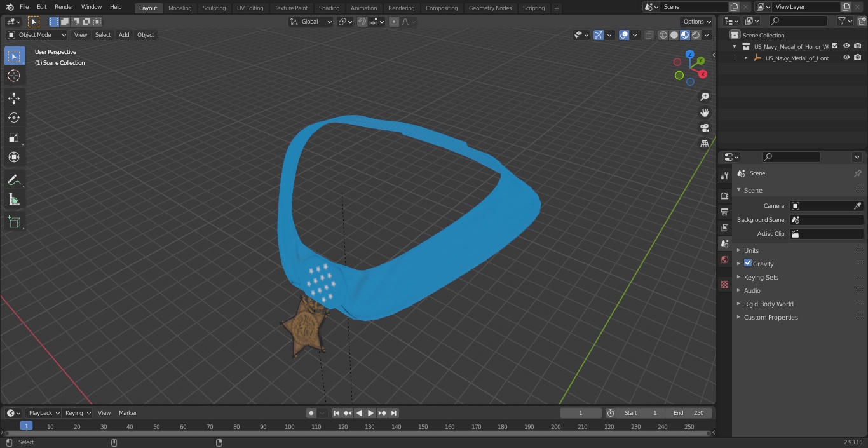868x448 pixels.
Task: Toggle the Gravity checkbox
Action: coord(748,263)
